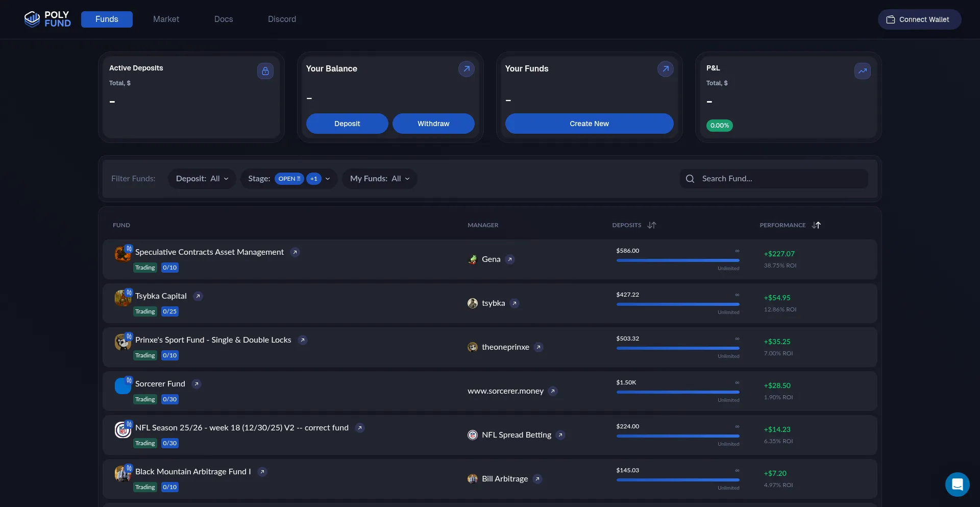The width and height of the screenshot is (980, 507).
Task: Open the arrow icon on Your Funds card
Action: 665,69
